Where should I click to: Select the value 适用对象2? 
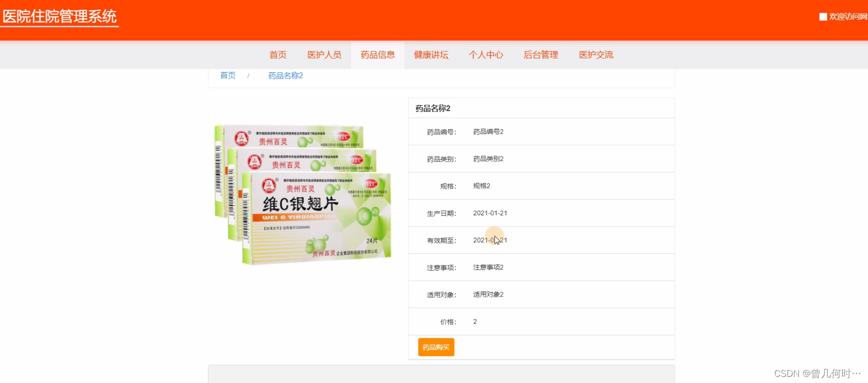click(x=488, y=294)
